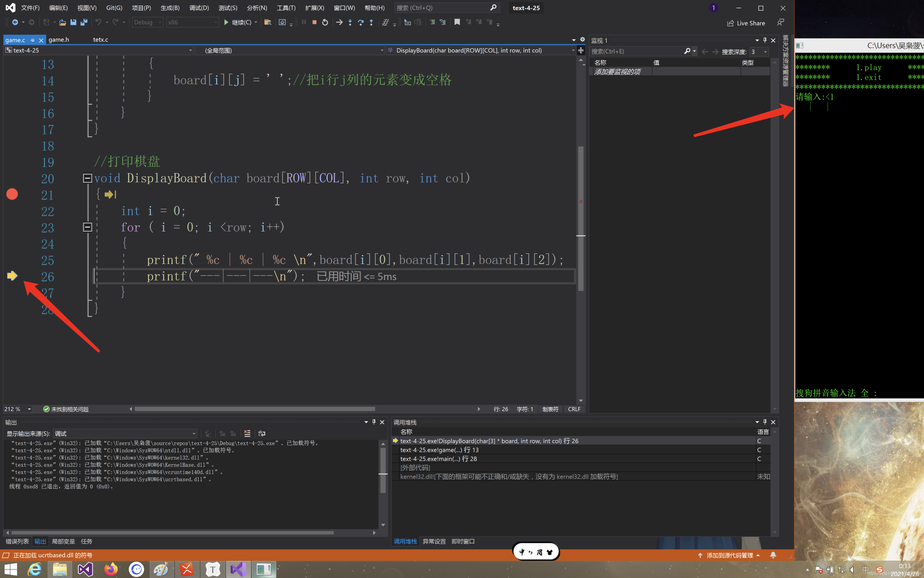Toggle auto-hide pin of 监视 1 panel
924x578 pixels.
click(x=765, y=40)
